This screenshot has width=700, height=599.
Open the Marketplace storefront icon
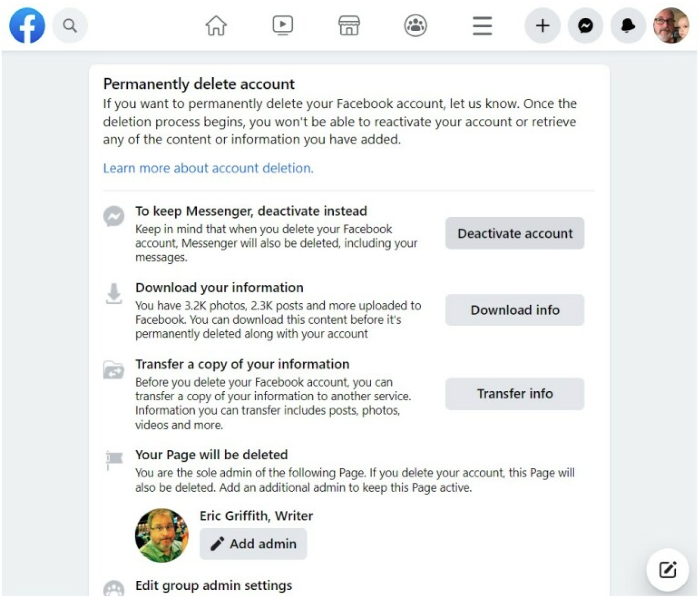(x=349, y=26)
